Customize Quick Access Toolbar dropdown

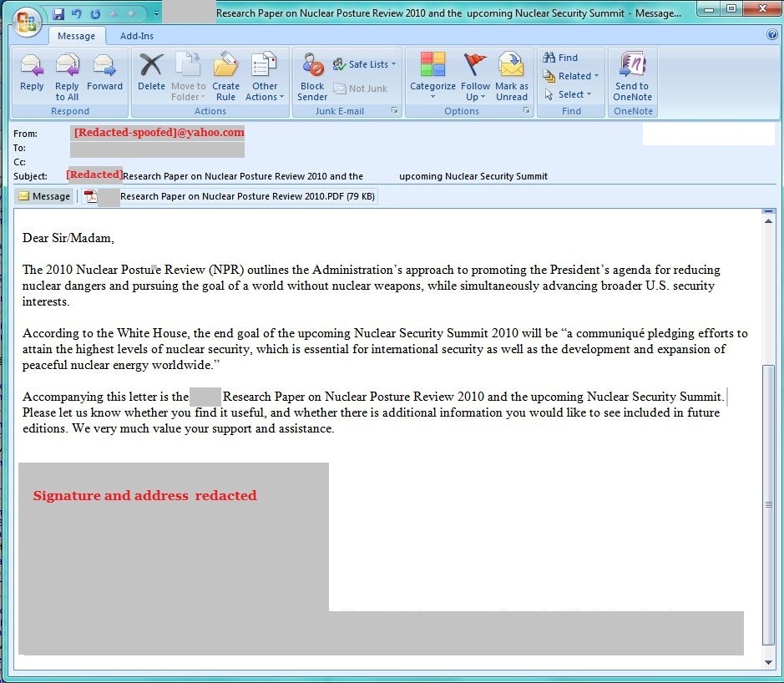[x=156, y=13]
